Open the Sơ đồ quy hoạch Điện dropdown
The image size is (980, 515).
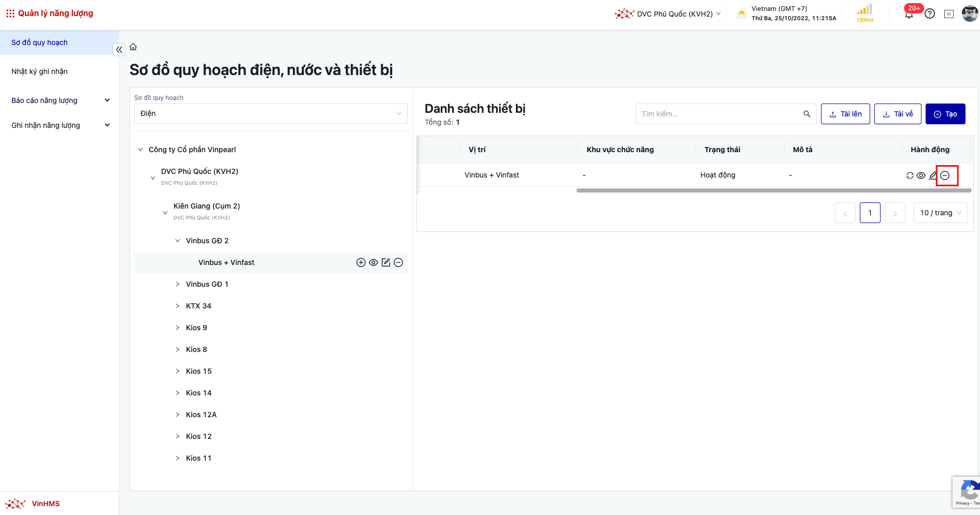(270, 113)
